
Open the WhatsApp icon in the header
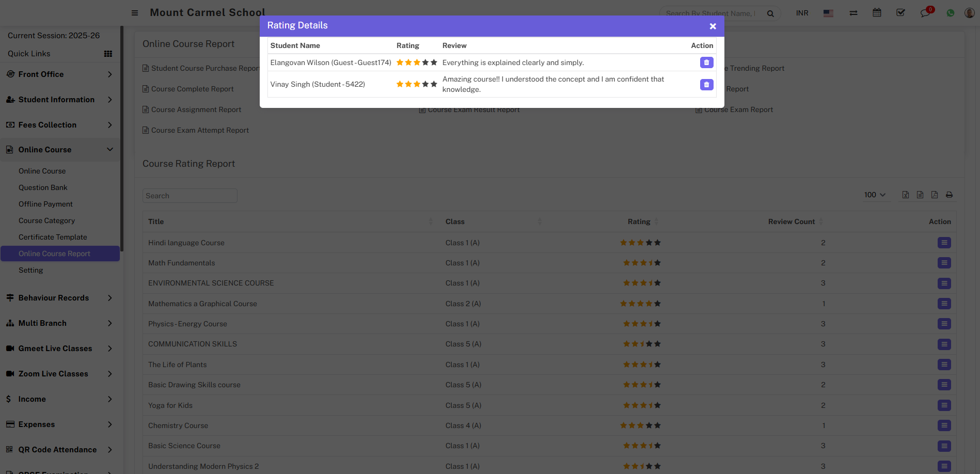[x=950, y=13]
